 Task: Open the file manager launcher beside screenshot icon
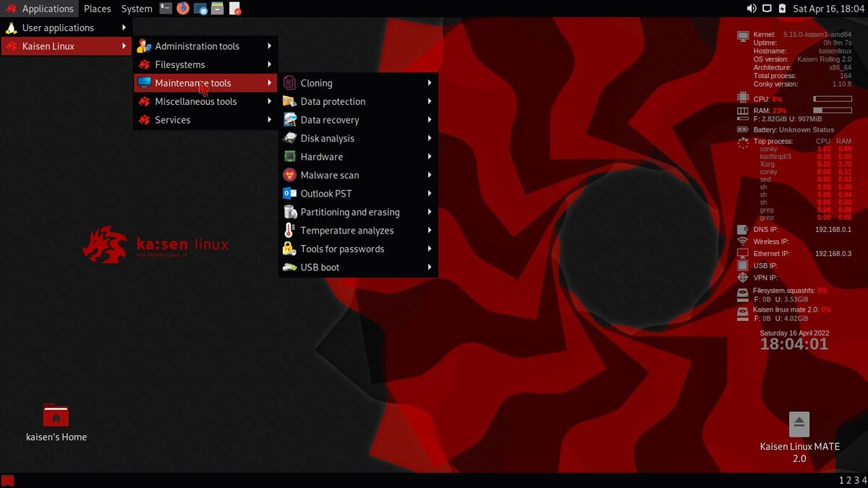pyautogui.click(x=217, y=9)
